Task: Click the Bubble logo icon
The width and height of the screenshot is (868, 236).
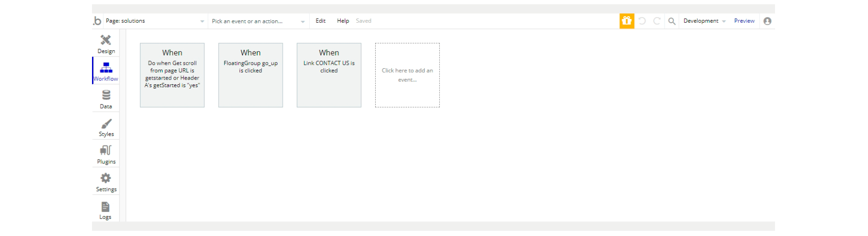Action: 97,21
